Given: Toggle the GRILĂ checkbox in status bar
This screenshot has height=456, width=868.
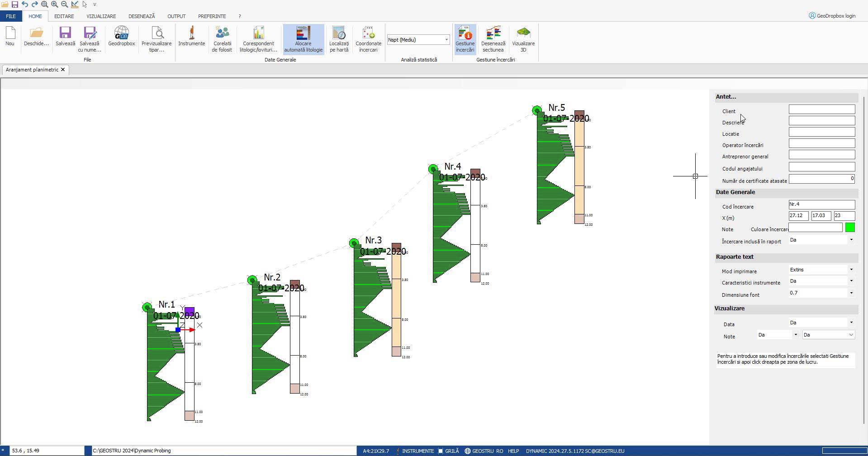Looking at the screenshot, I should pos(441,451).
